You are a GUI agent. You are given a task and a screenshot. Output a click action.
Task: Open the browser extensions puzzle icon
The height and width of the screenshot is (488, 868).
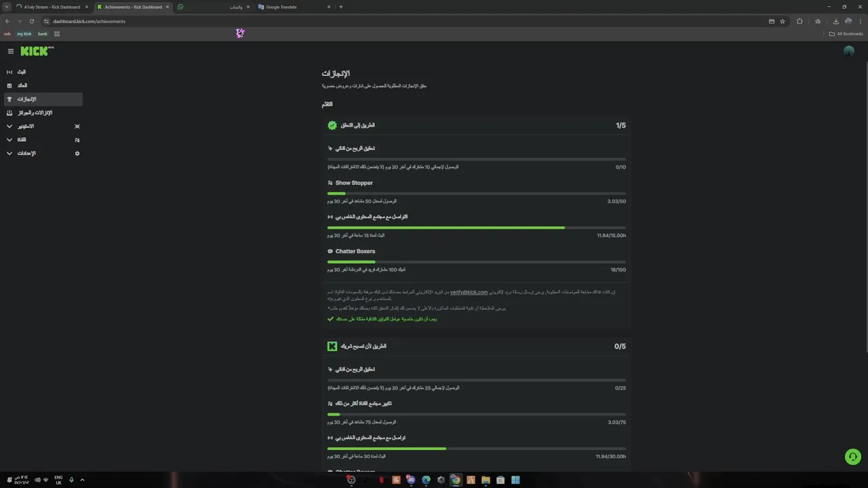(x=800, y=21)
